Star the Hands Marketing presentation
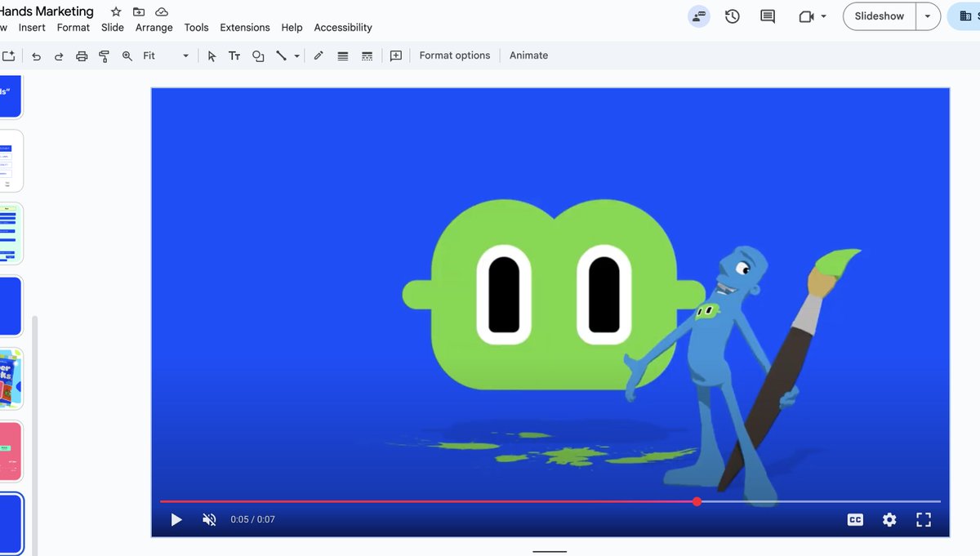Viewport: 980px width, 556px height. click(116, 12)
